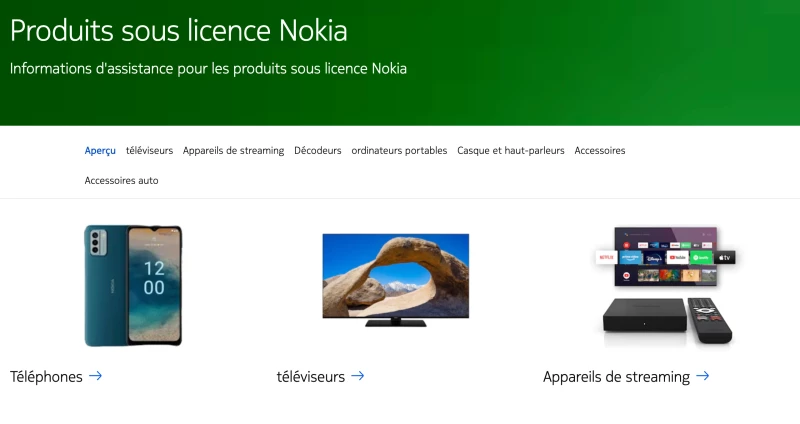The height and width of the screenshot is (424, 800).
Task: Open the Décodeurs tab
Action: click(x=317, y=151)
